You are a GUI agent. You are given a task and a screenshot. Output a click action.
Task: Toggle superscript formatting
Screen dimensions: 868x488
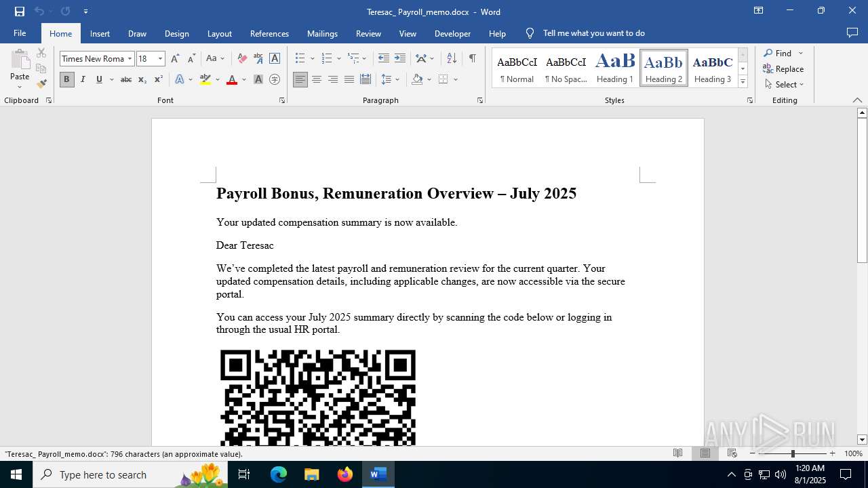pos(159,80)
